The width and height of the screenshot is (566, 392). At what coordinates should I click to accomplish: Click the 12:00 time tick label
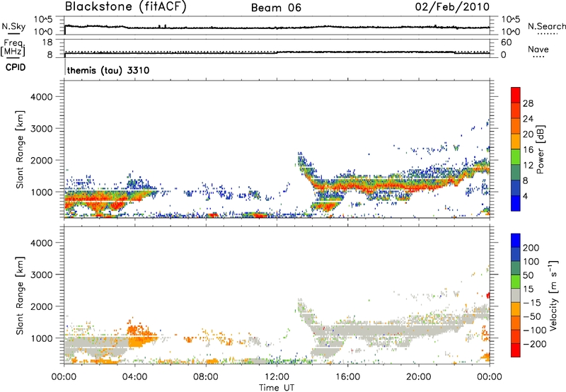pyautogui.click(x=277, y=377)
